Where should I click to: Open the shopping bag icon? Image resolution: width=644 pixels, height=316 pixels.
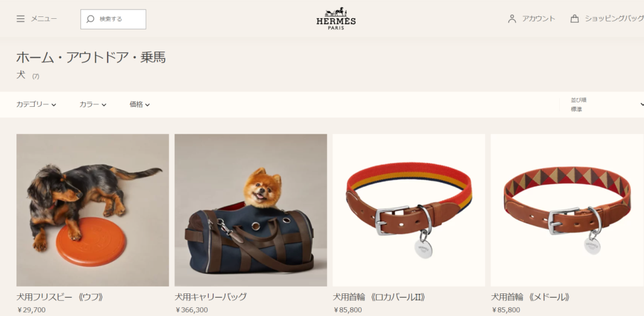(575, 19)
